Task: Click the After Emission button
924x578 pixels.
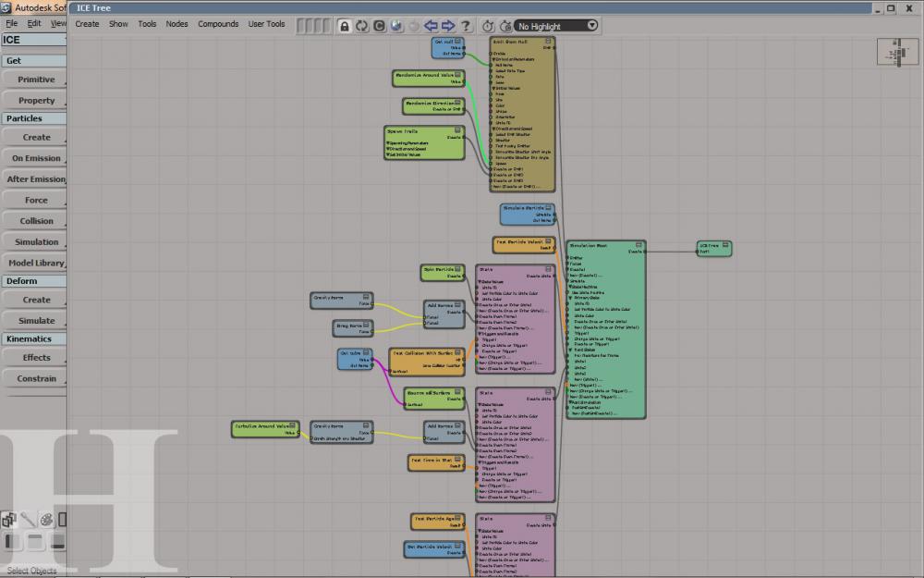Action: click(35, 179)
